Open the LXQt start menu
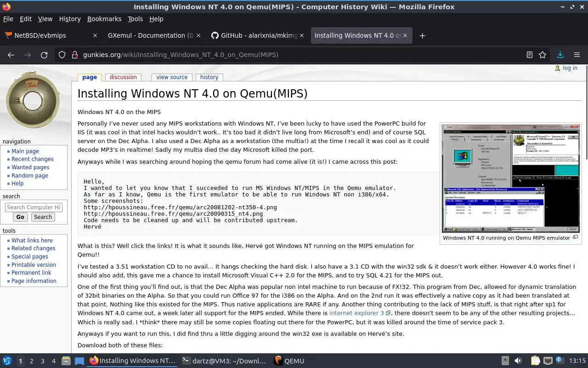The image size is (588, 368). (x=7, y=361)
